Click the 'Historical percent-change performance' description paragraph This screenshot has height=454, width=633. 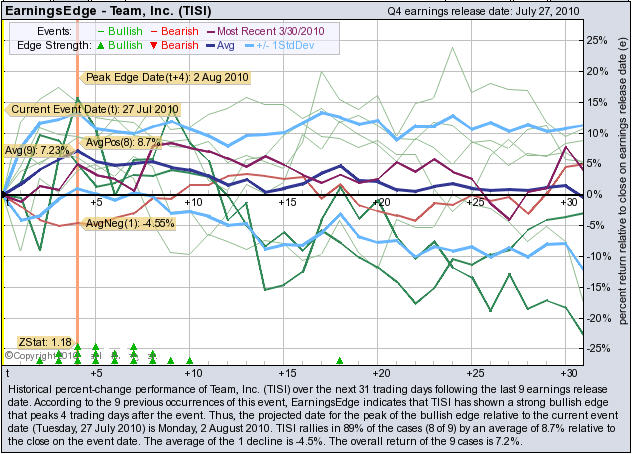tap(313, 415)
